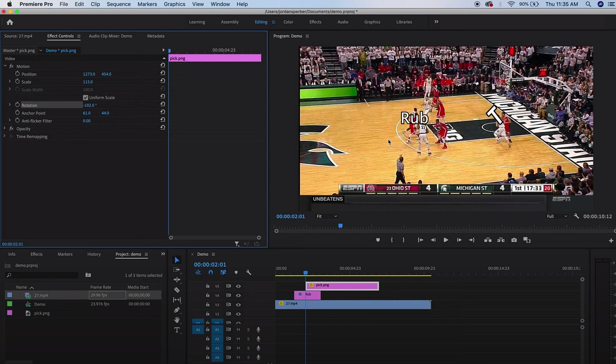616x364 pixels.
Task: Expand the Scale property
Action: point(10,81)
